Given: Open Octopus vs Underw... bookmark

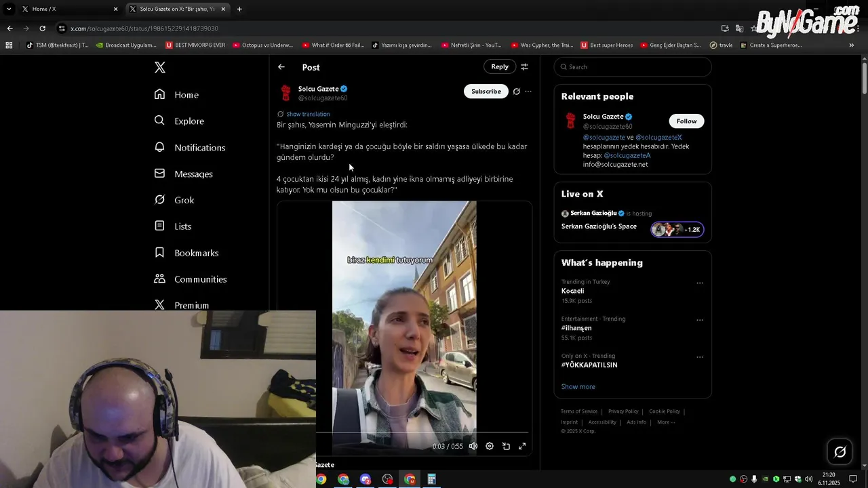Looking at the screenshot, I should tap(262, 45).
